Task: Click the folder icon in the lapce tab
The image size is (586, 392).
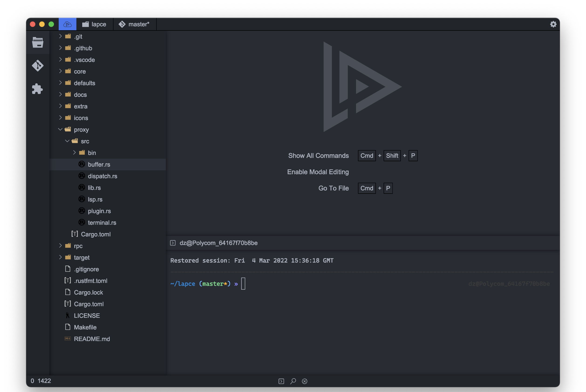Action: click(x=85, y=24)
